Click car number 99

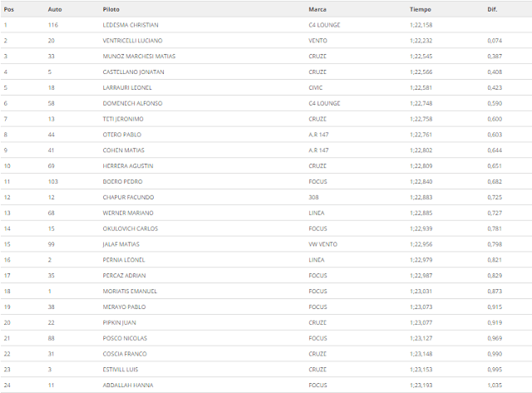tap(52, 244)
